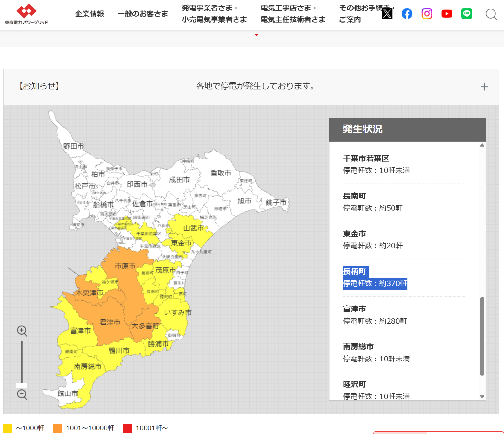Click the map zoom-out magnifier icon
Image resolution: width=504 pixels, height=434 pixels.
click(22, 395)
